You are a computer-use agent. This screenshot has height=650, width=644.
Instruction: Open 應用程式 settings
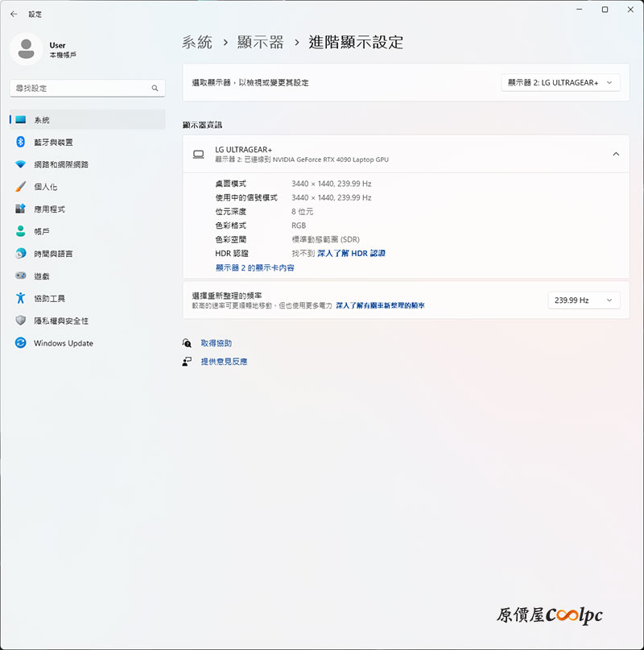pyautogui.click(x=88, y=209)
